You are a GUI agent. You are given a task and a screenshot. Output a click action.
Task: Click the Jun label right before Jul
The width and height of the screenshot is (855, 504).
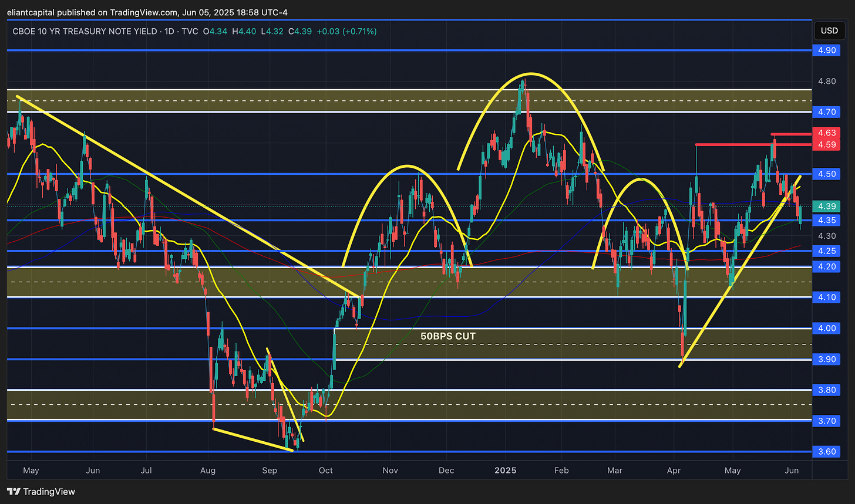coord(93,471)
